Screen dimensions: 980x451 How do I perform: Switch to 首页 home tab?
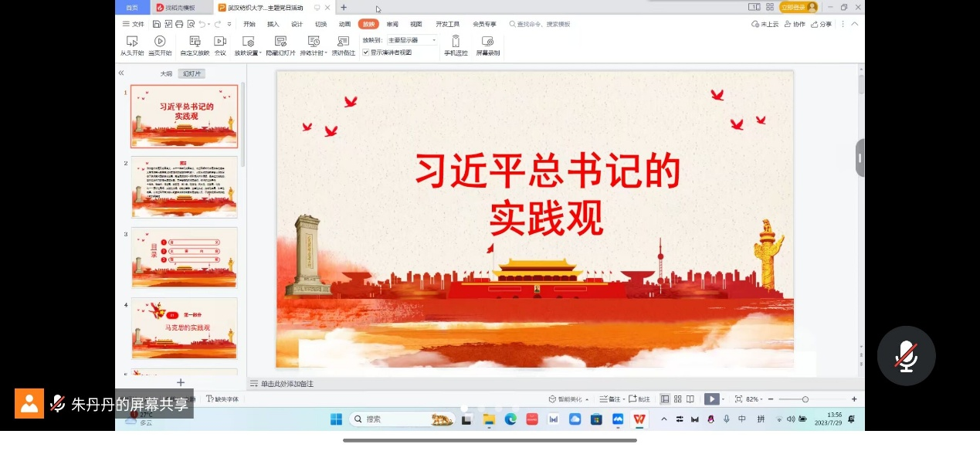[132, 7]
